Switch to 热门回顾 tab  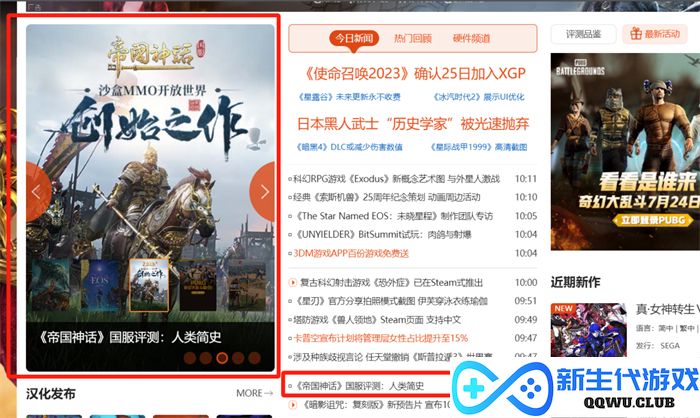pos(412,38)
